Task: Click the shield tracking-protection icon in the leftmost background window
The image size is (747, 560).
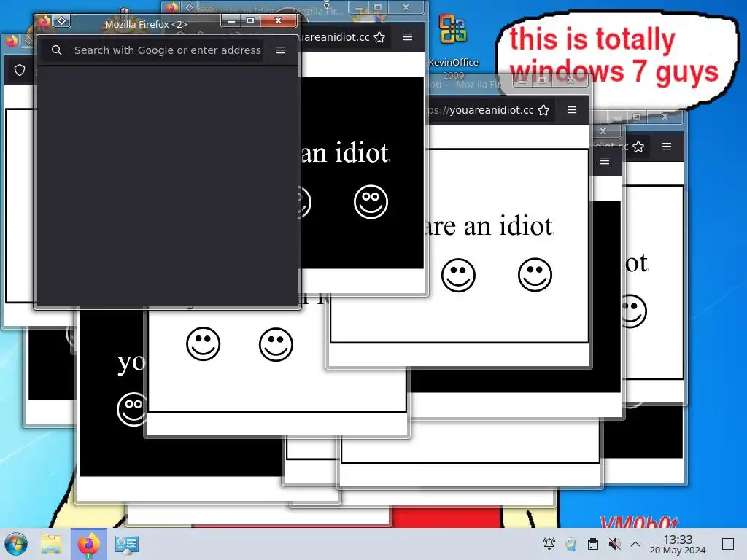Action: (20, 71)
